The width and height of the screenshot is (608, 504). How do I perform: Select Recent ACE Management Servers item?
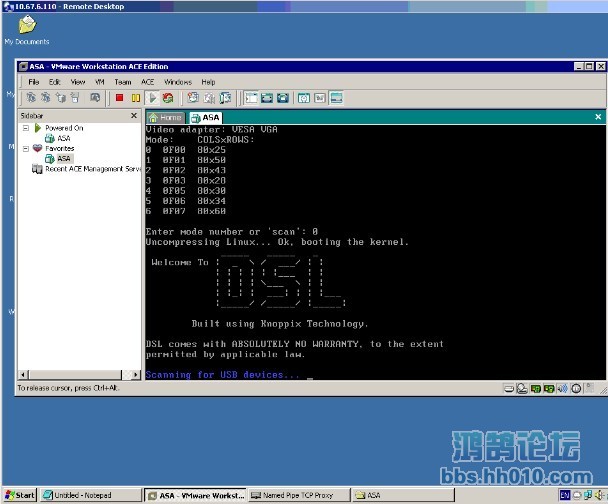(92, 169)
